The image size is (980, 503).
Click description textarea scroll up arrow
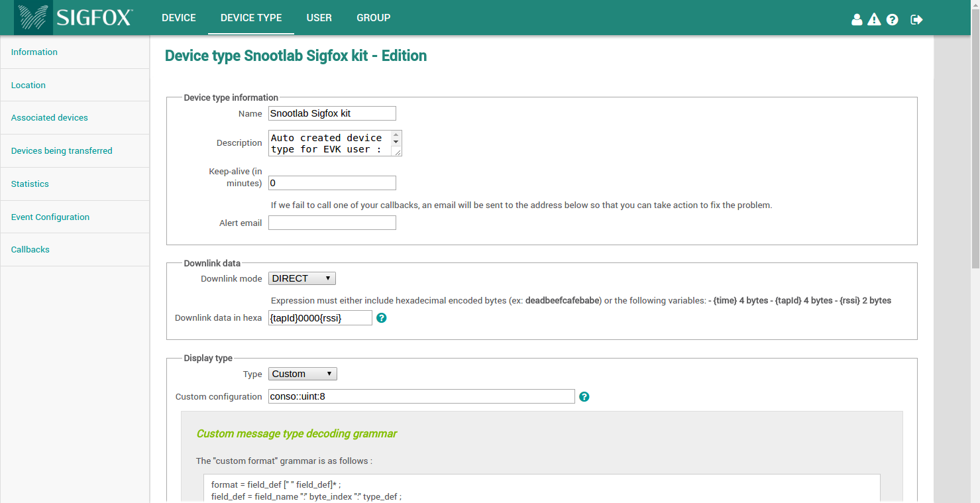point(396,135)
